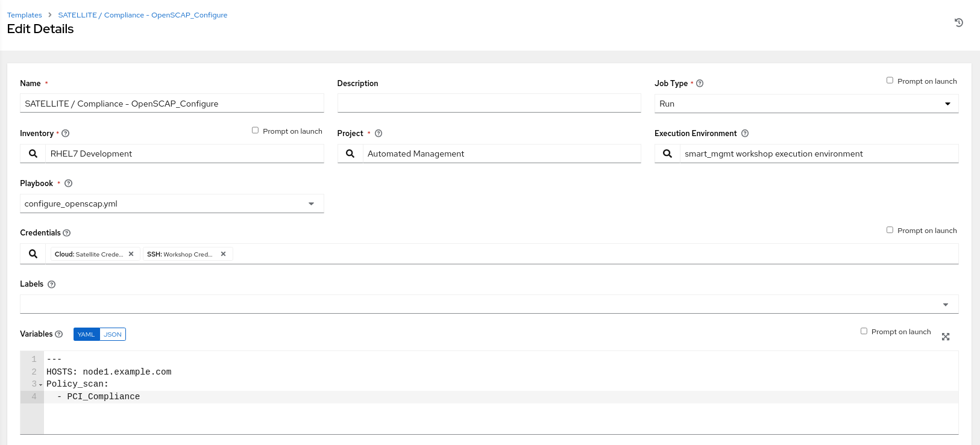The width and height of the screenshot is (980, 445).
Task: Click the Labels help icon
Action: pos(52,284)
